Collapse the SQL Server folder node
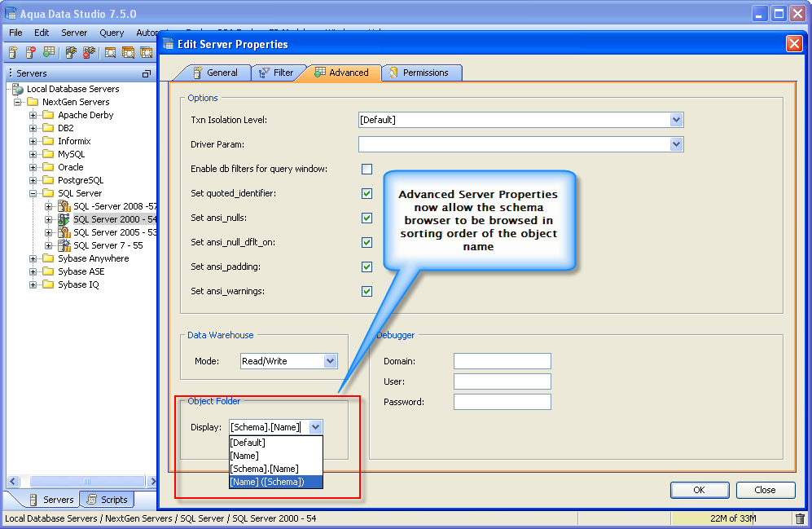The height and width of the screenshot is (529, 812). point(33,193)
